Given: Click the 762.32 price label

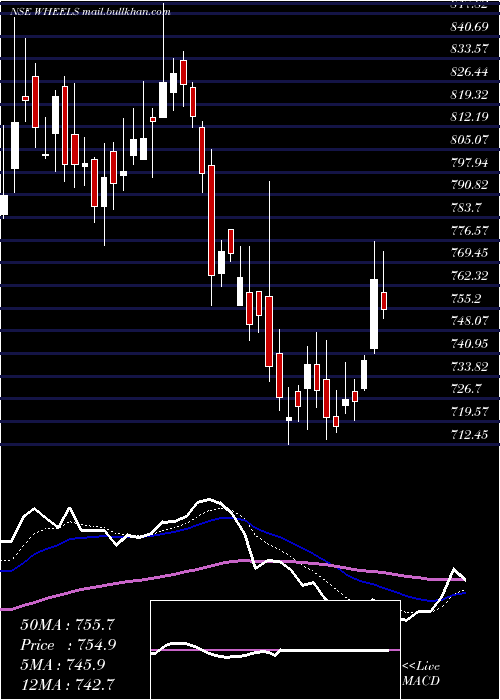Looking at the screenshot, I should coord(469,276).
